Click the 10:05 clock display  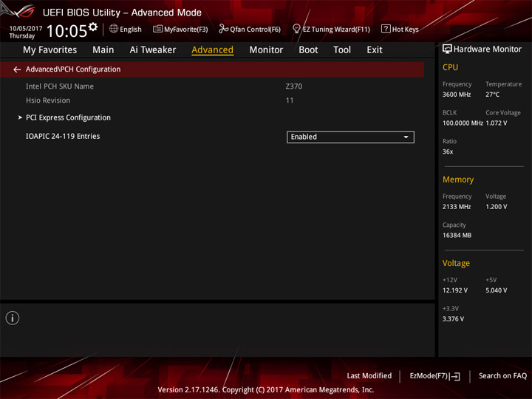pyautogui.click(x=66, y=31)
